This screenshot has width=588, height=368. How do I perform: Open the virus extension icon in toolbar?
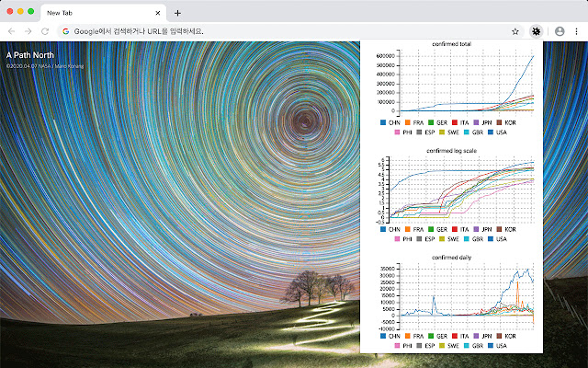(x=537, y=31)
